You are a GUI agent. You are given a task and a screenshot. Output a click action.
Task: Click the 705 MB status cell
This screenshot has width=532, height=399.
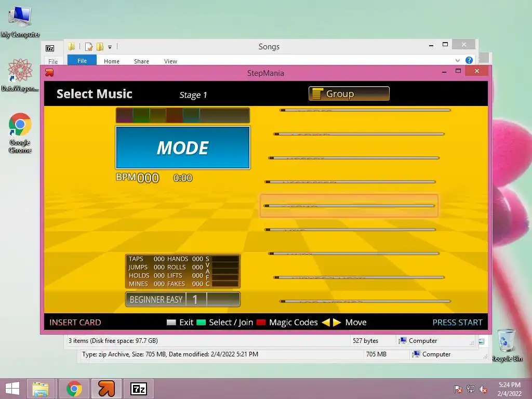[376, 354]
